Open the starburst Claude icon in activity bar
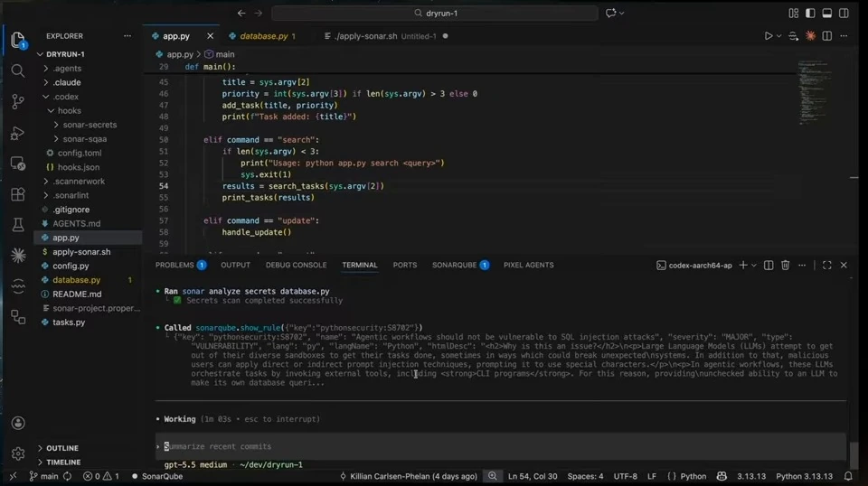 tap(18, 255)
